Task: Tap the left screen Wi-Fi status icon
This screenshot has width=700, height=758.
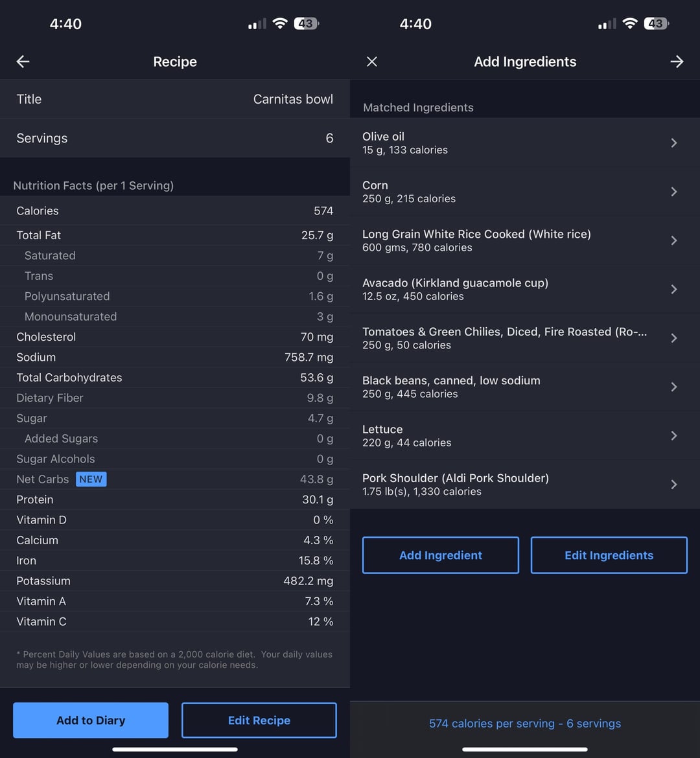Action: pos(280,23)
